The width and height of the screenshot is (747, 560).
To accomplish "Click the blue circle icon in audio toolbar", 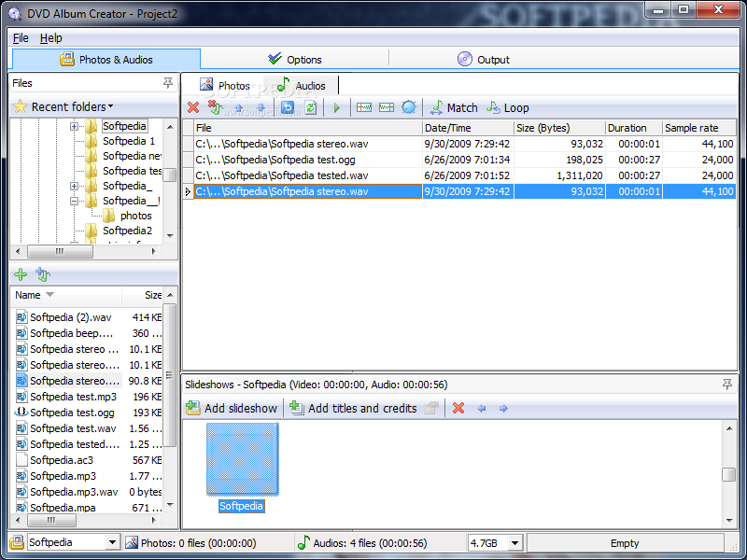I will [409, 107].
